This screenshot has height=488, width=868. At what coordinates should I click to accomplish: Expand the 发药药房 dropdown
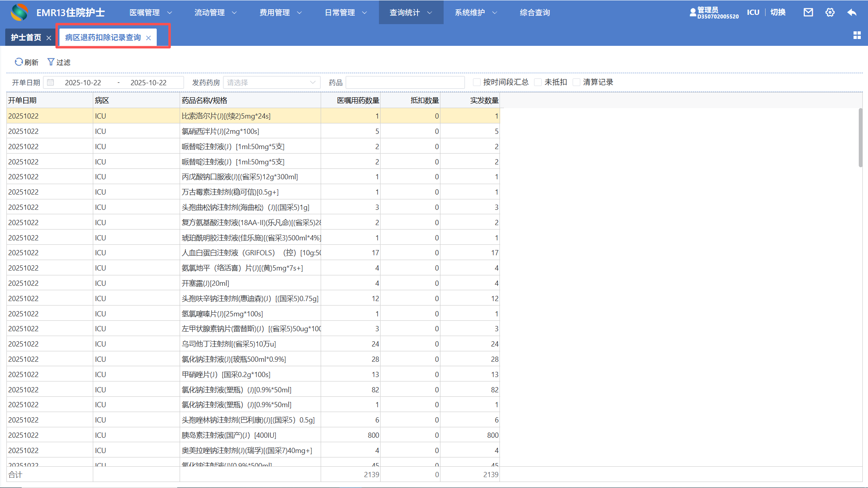click(x=272, y=82)
